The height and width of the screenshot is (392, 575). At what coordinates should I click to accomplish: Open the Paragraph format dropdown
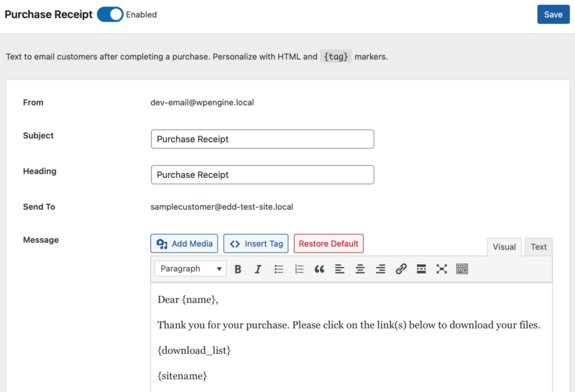pos(190,269)
